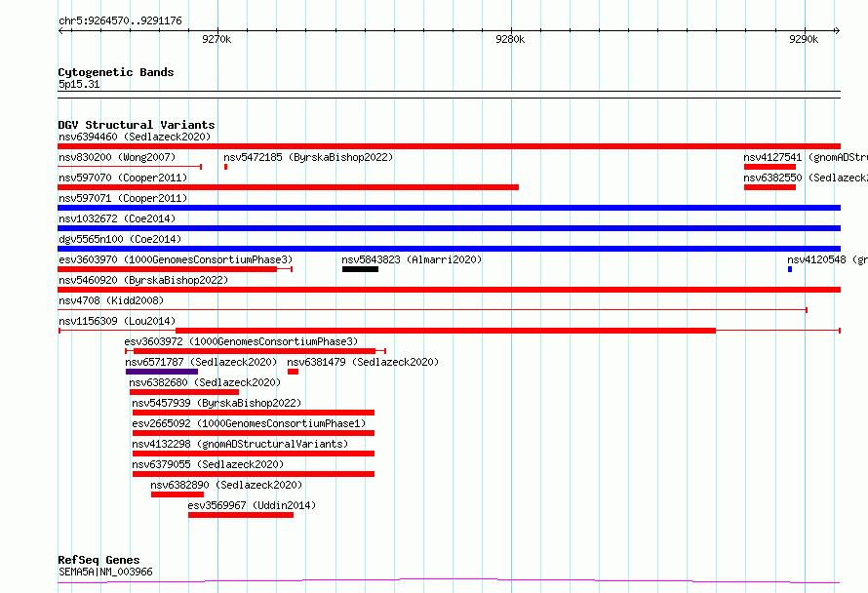Click the red bar of nsv4132298
The width and height of the screenshot is (868, 593).
pos(254,454)
